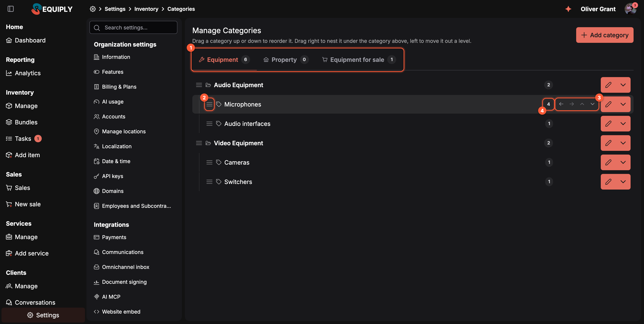The width and height of the screenshot is (644, 324).
Task: Open Payments integration
Action: pyautogui.click(x=110, y=237)
